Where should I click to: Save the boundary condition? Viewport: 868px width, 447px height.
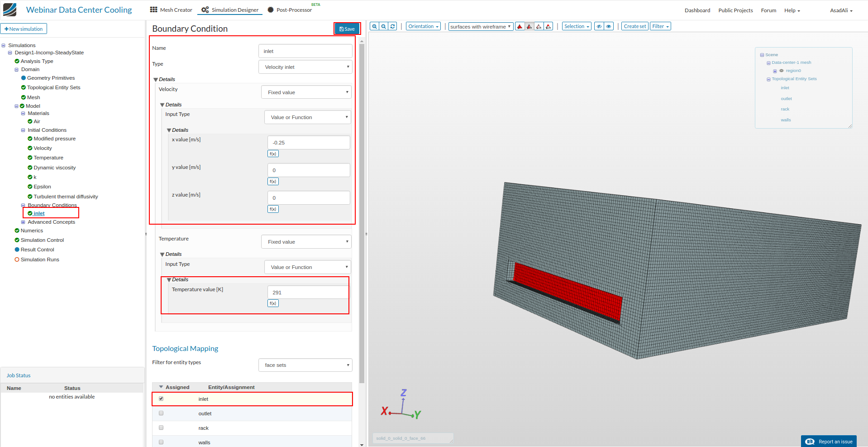(x=347, y=29)
